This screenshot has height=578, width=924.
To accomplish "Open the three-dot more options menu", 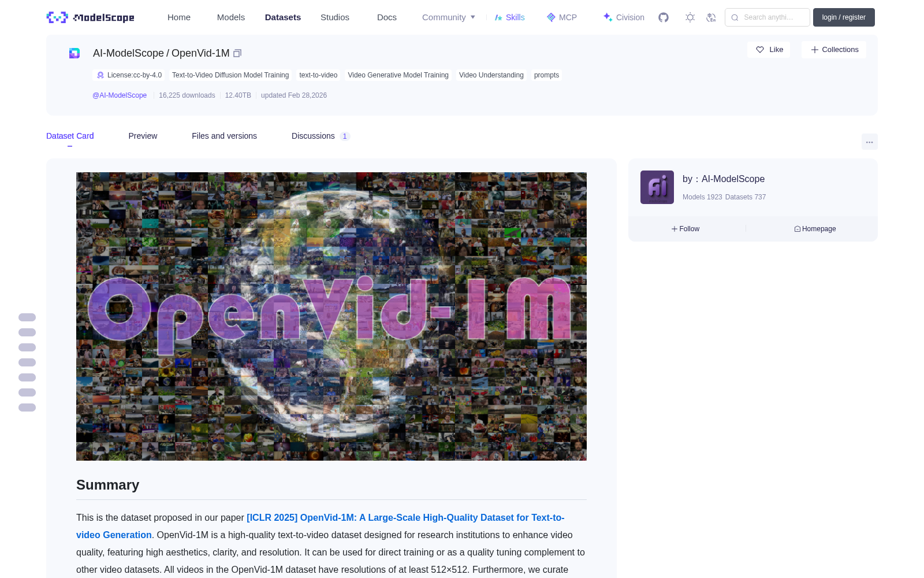I will coord(869,142).
